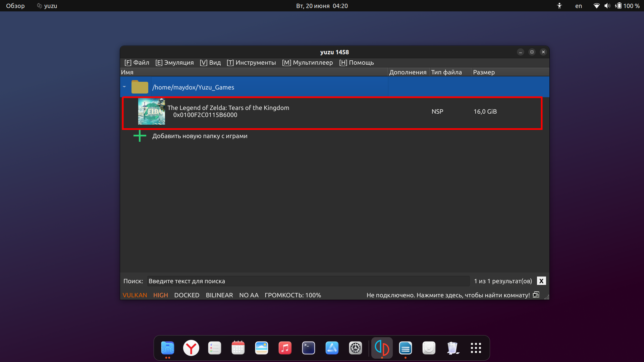Collapse the Yuzu_Games folder tree arrow

[124, 87]
